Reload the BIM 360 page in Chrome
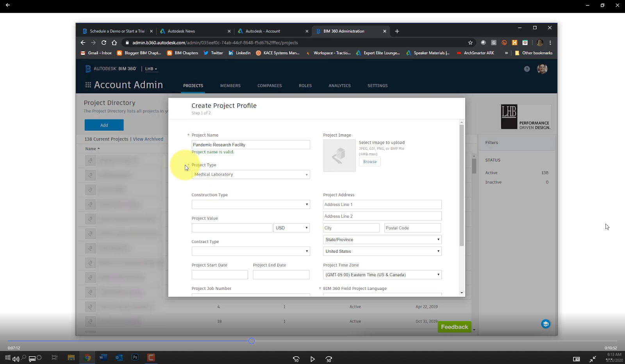 (104, 43)
